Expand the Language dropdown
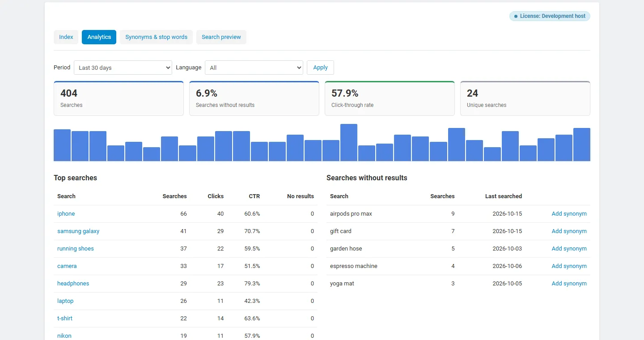Screen dimensions: 644x340 click(254, 68)
